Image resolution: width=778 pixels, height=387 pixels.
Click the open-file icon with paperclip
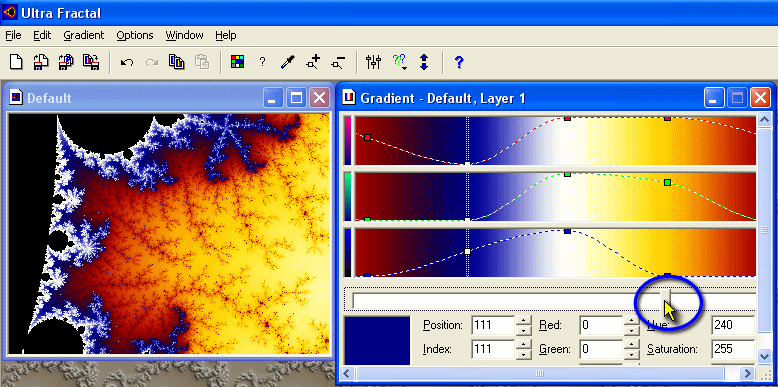65,62
